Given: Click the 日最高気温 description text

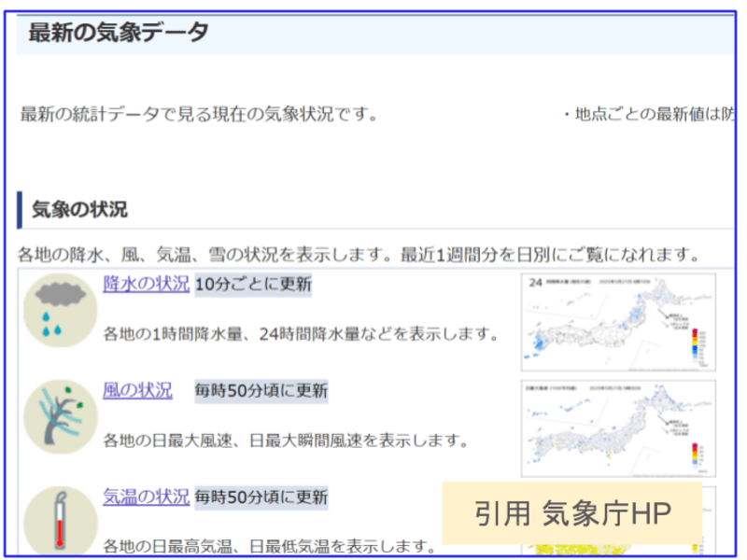Looking at the screenshot, I should [x=269, y=545].
